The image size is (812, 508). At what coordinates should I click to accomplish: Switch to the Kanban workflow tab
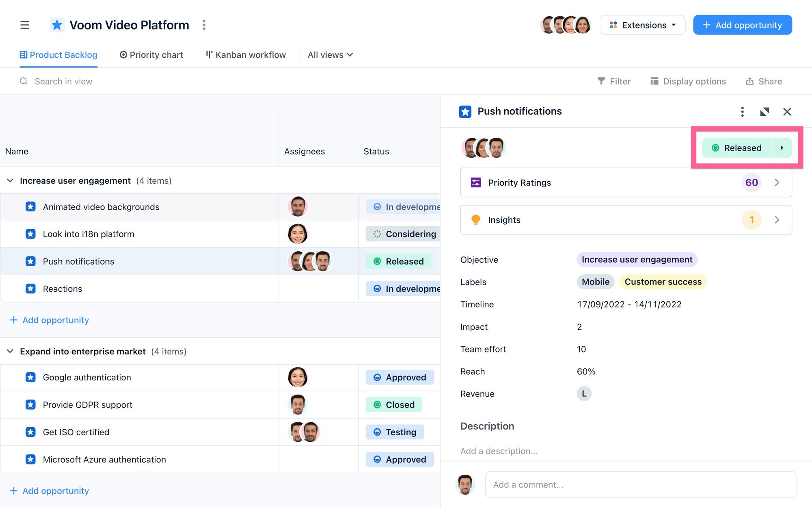point(246,55)
